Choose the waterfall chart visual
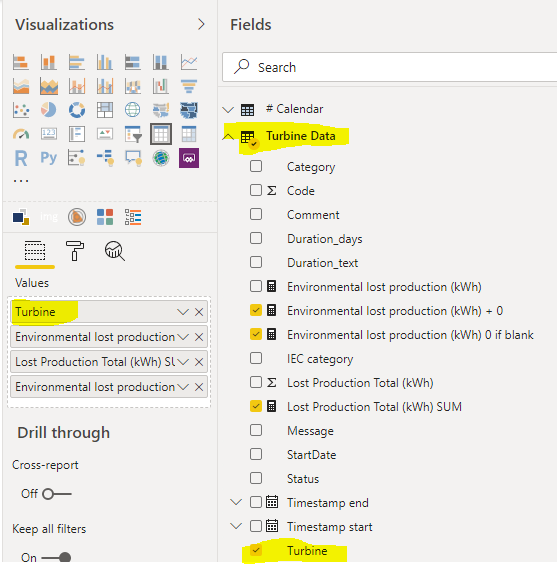 161,86
